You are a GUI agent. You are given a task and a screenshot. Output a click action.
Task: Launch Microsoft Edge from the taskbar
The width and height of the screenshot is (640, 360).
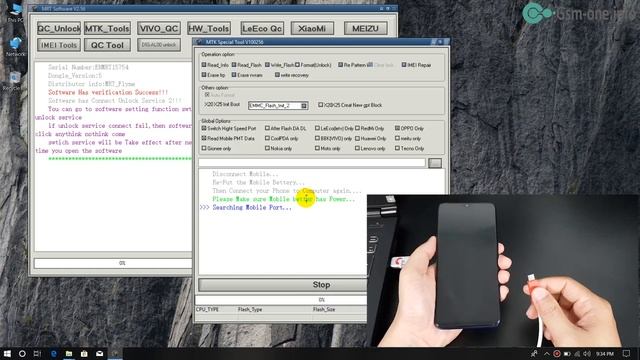[x=53, y=353]
